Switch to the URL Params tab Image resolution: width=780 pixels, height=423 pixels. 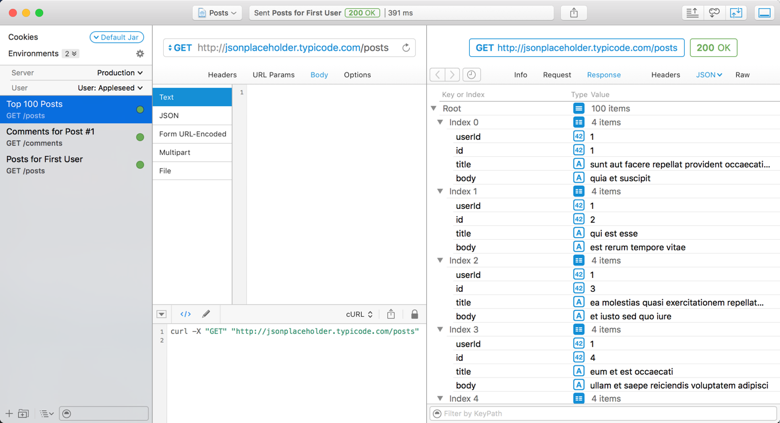click(x=273, y=75)
